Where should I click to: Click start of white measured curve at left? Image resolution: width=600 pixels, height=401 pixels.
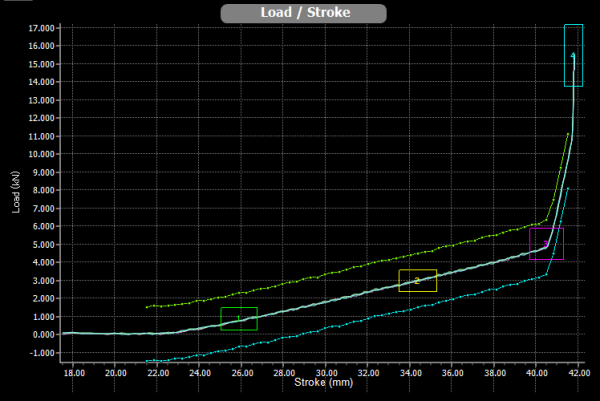point(62,333)
